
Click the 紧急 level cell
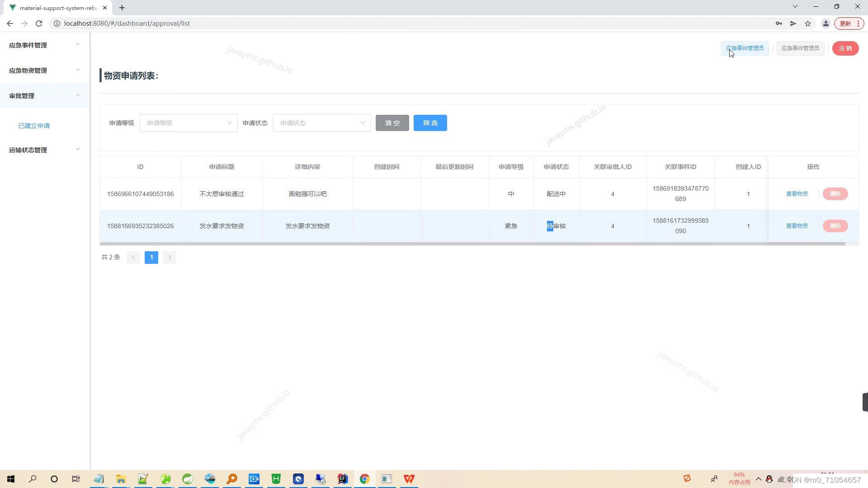[511, 226]
